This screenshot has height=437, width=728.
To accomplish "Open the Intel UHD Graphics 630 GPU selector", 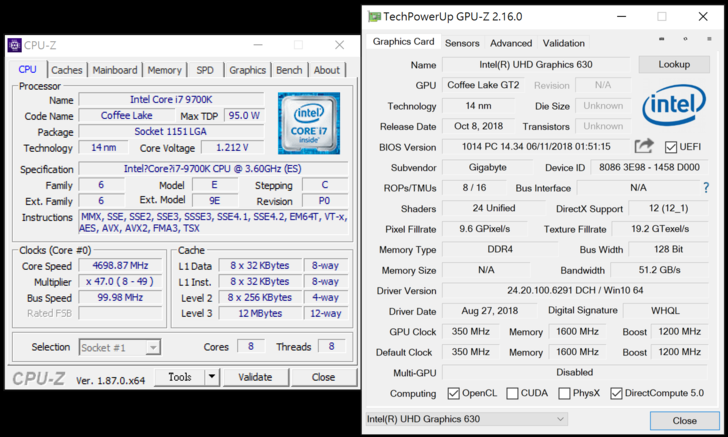I will tap(466, 419).
